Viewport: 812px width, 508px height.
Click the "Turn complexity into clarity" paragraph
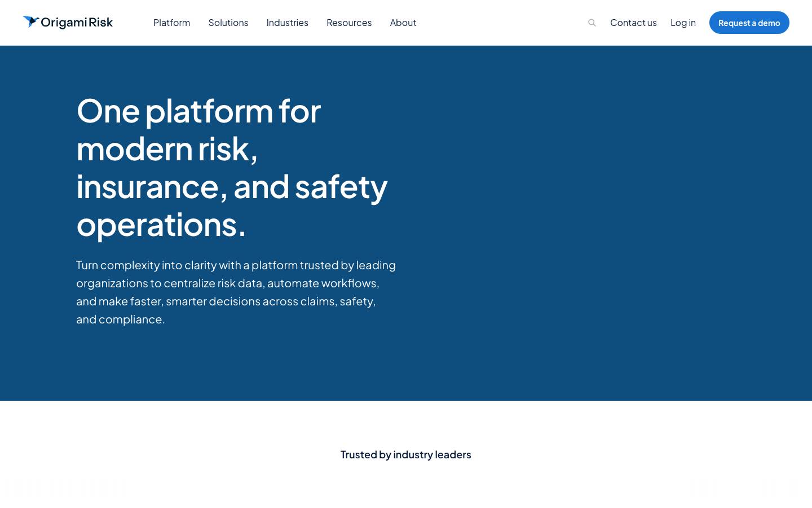point(236,292)
